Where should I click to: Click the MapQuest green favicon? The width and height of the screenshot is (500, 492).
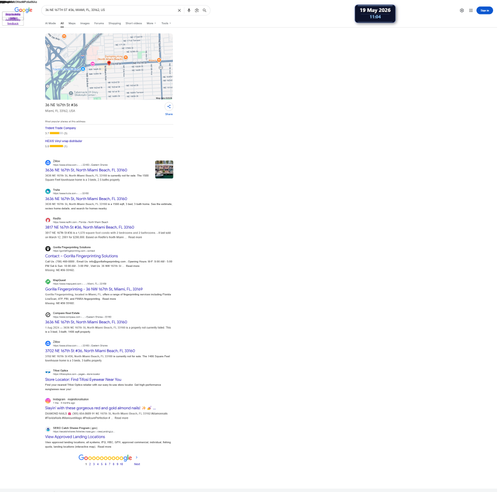[48, 282]
